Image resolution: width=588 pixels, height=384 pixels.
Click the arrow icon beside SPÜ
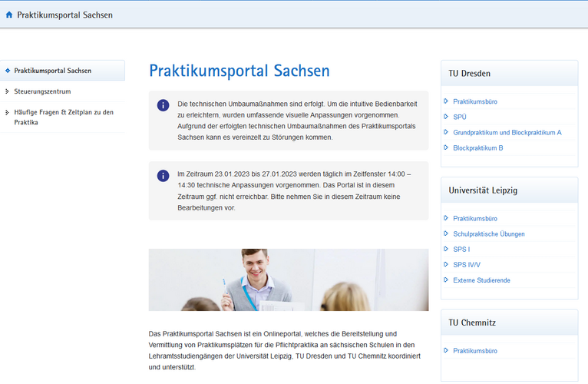pos(446,117)
